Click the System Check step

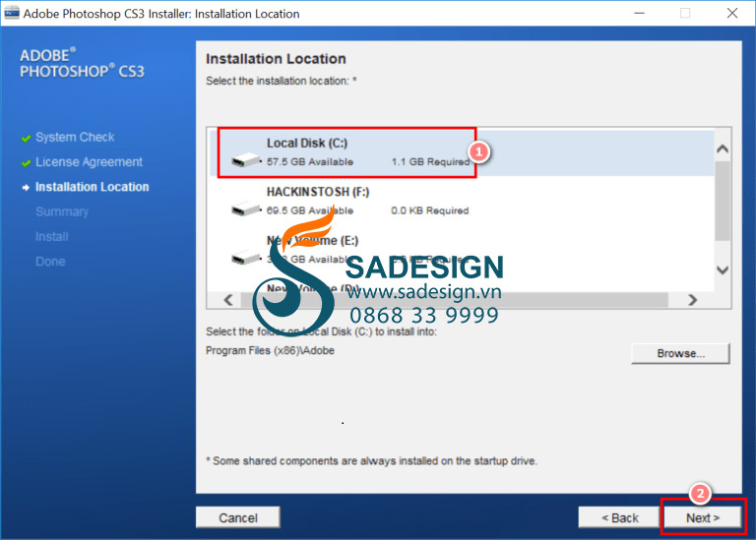pos(75,138)
